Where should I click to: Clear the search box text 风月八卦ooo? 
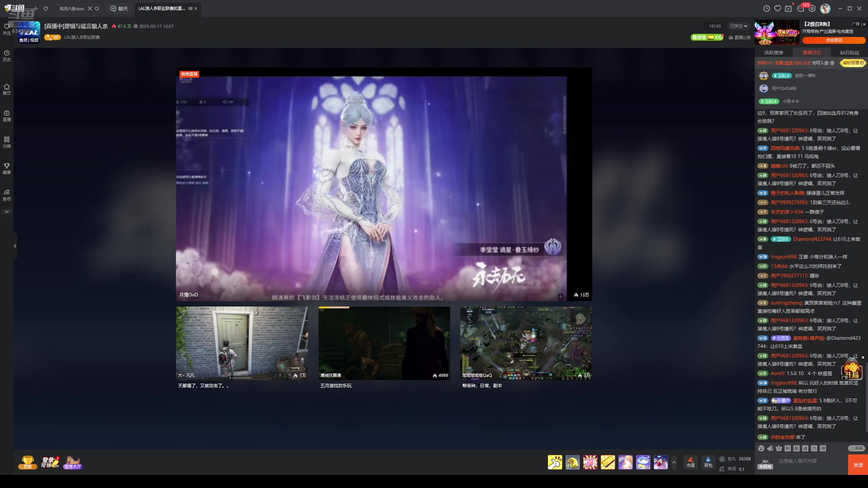tap(90, 9)
